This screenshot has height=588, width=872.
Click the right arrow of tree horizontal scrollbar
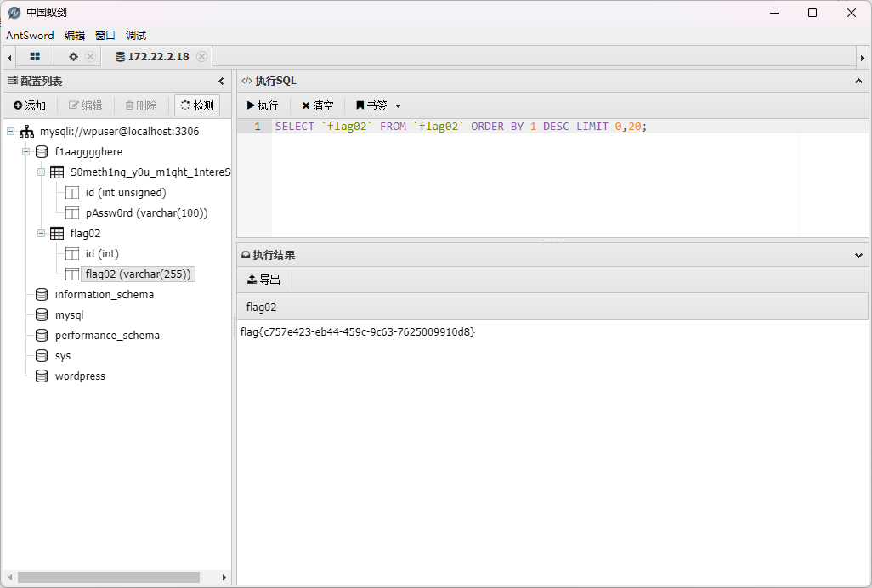pos(224,578)
